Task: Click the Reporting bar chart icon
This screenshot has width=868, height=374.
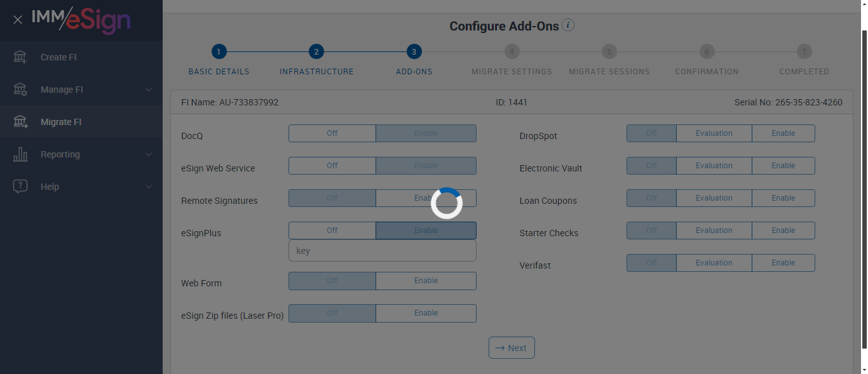Action: pyautogui.click(x=20, y=154)
